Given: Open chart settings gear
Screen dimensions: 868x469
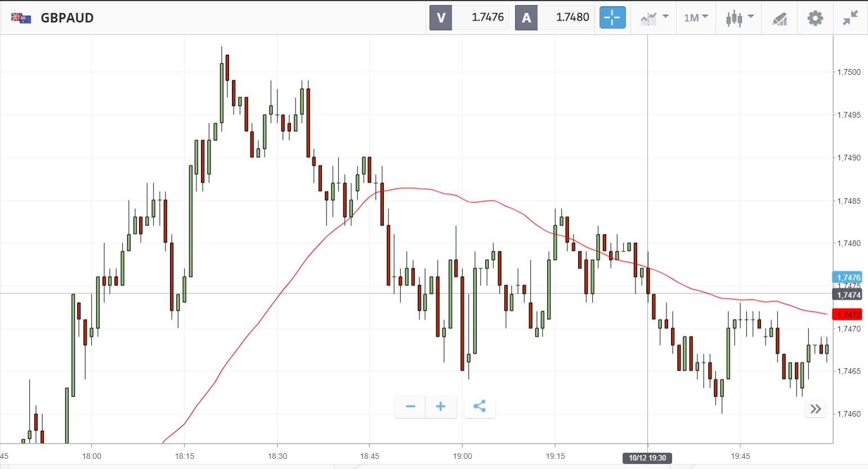Looking at the screenshot, I should [x=815, y=18].
